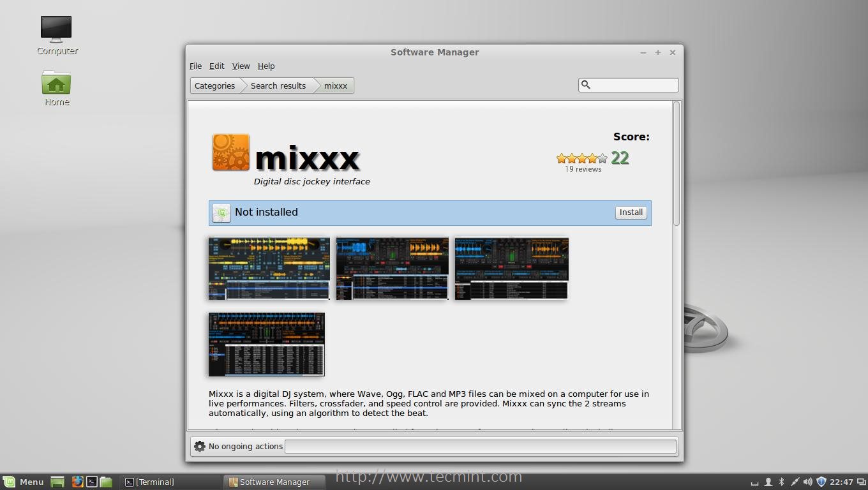
Task: Maximize the Software Manager window
Action: pyautogui.click(x=657, y=52)
